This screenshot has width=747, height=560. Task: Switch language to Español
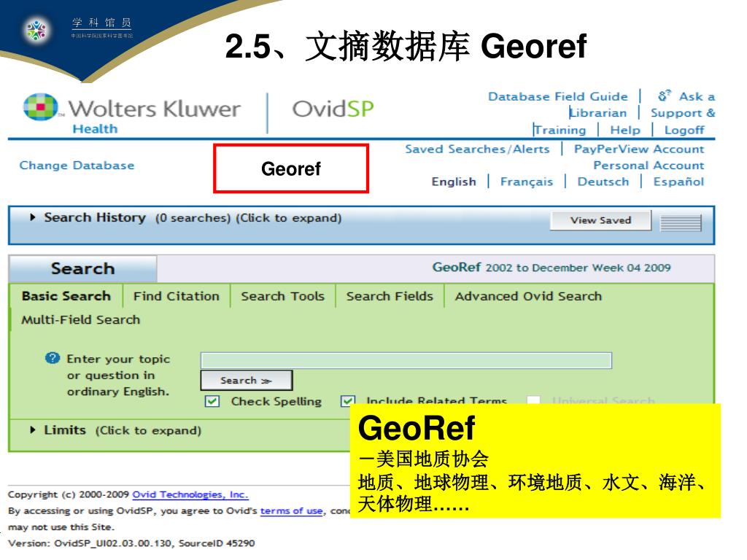click(x=678, y=182)
